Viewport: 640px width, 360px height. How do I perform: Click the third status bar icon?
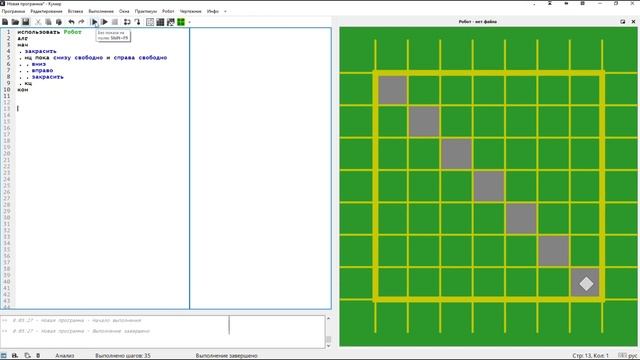[27, 356]
